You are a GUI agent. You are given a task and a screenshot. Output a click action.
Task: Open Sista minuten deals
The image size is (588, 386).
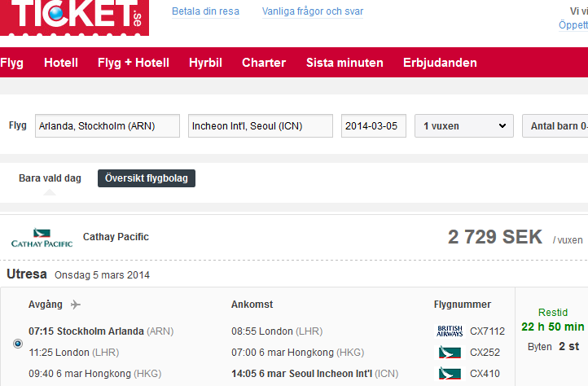click(344, 63)
